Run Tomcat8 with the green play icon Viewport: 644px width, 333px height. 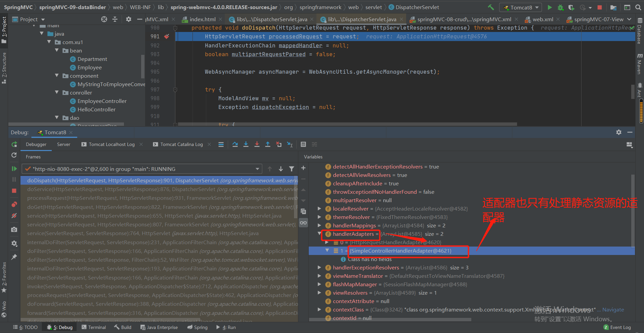coord(550,7)
